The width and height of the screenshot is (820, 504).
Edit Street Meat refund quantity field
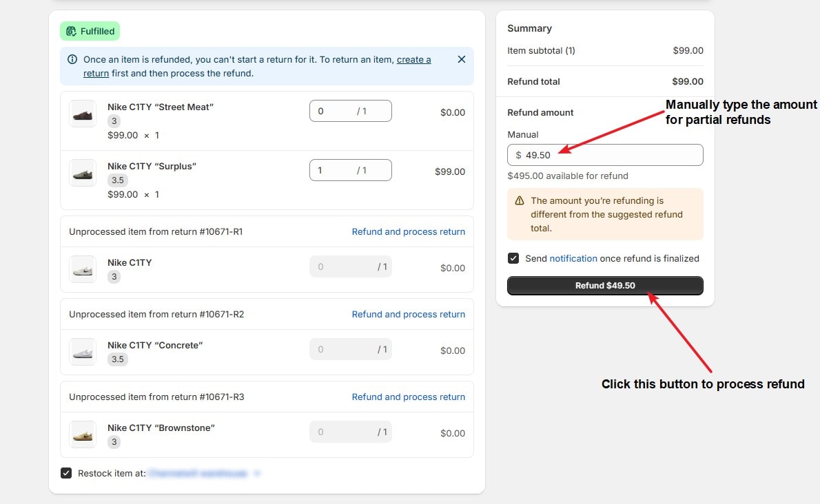click(350, 112)
